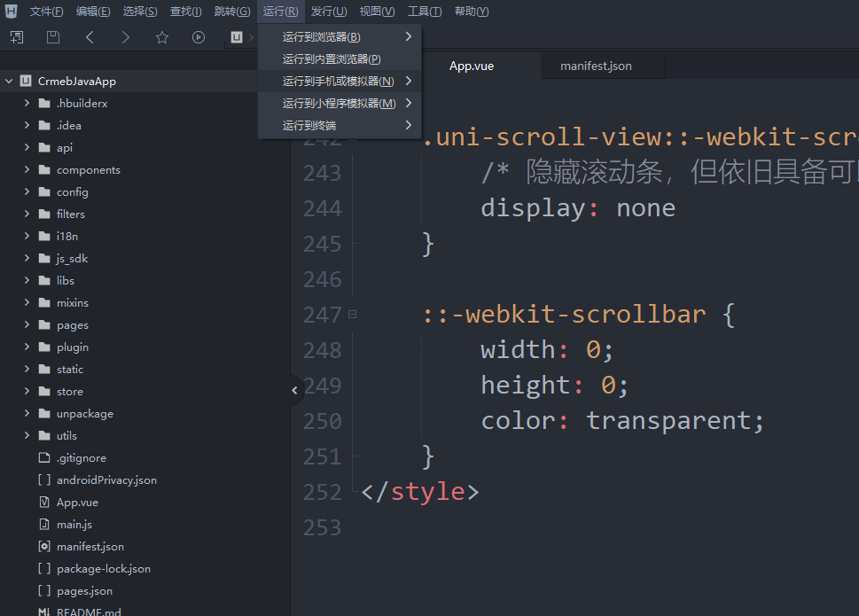Select the store folder row
The image size is (859, 616).
click(145, 391)
